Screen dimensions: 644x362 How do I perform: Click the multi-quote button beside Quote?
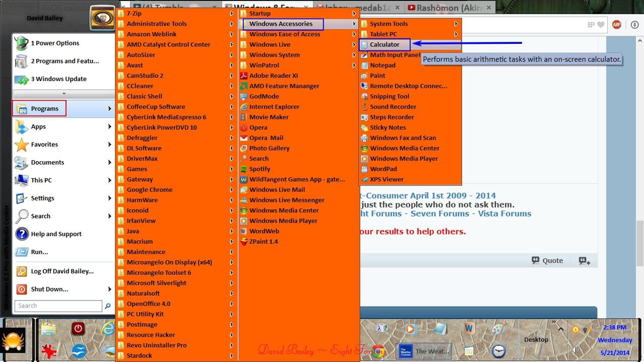[x=585, y=260]
